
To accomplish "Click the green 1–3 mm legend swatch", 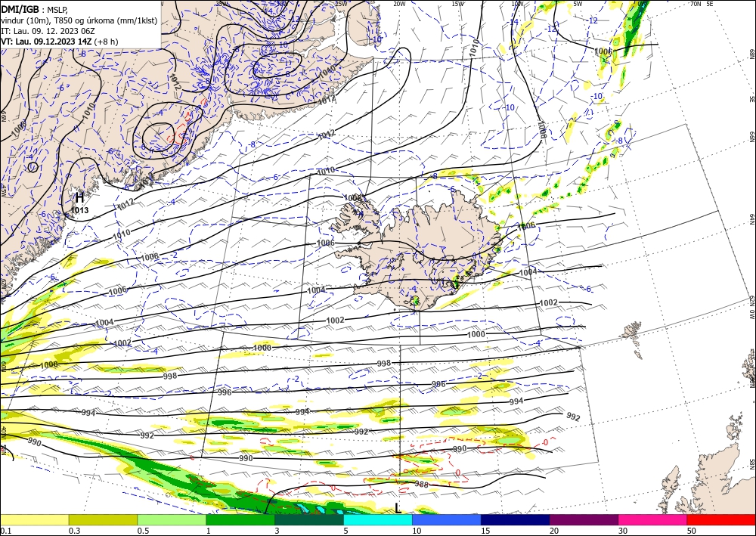I will click(240, 519).
